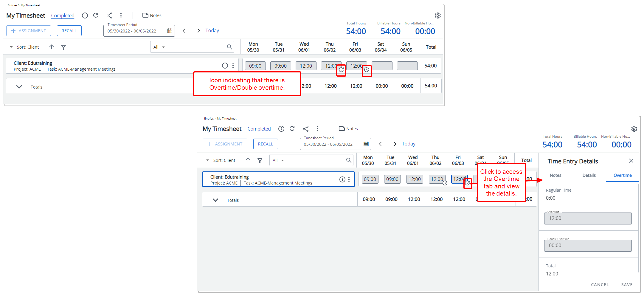Go to previous period in lower timesheet
644x296 pixels.
click(380, 144)
